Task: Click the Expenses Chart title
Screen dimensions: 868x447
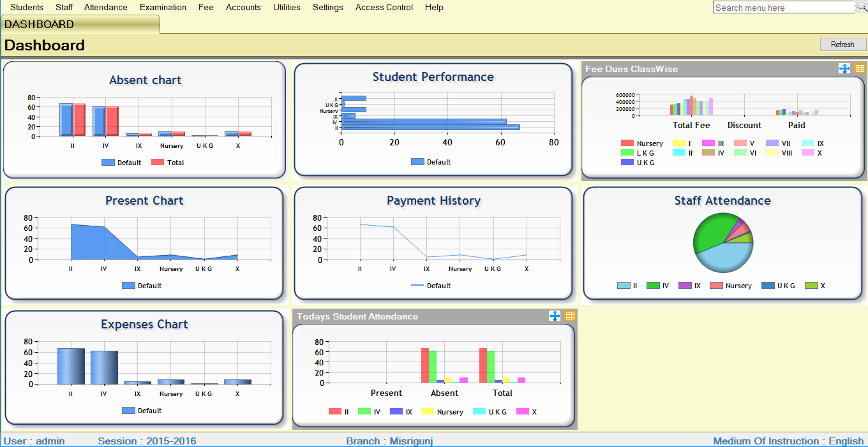Action: (144, 325)
